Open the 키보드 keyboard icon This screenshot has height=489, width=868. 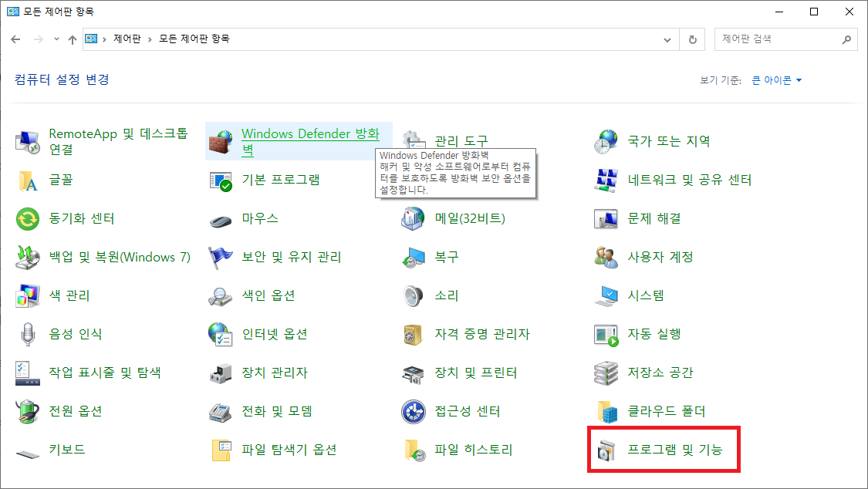(27, 454)
